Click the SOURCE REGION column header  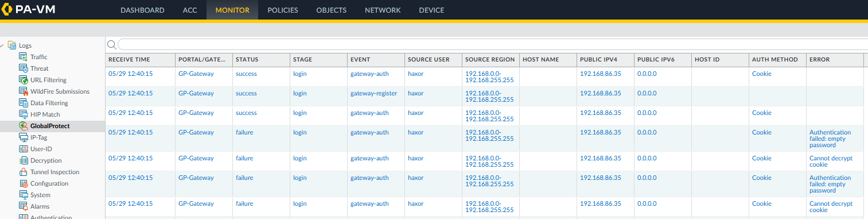pyautogui.click(x=491, y=59)
